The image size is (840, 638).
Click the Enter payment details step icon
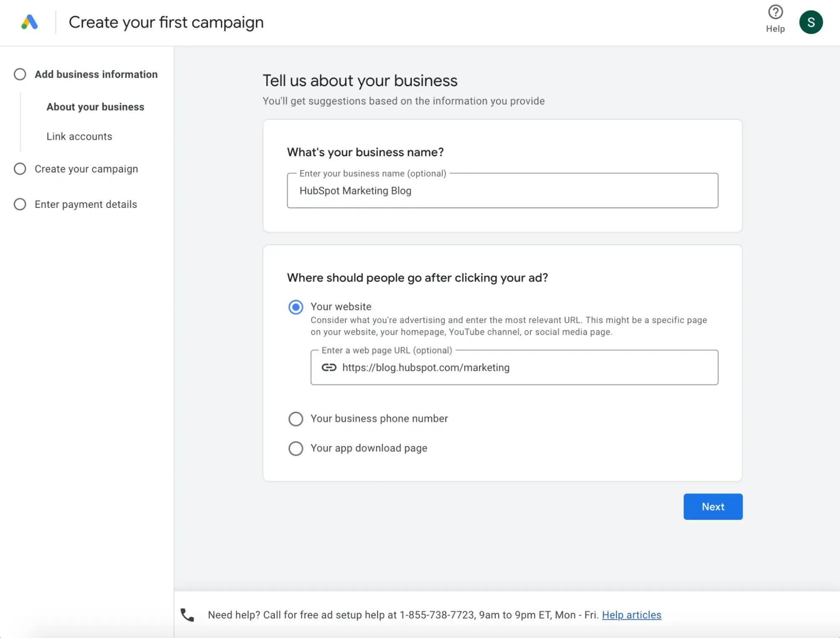click(19, 205)
